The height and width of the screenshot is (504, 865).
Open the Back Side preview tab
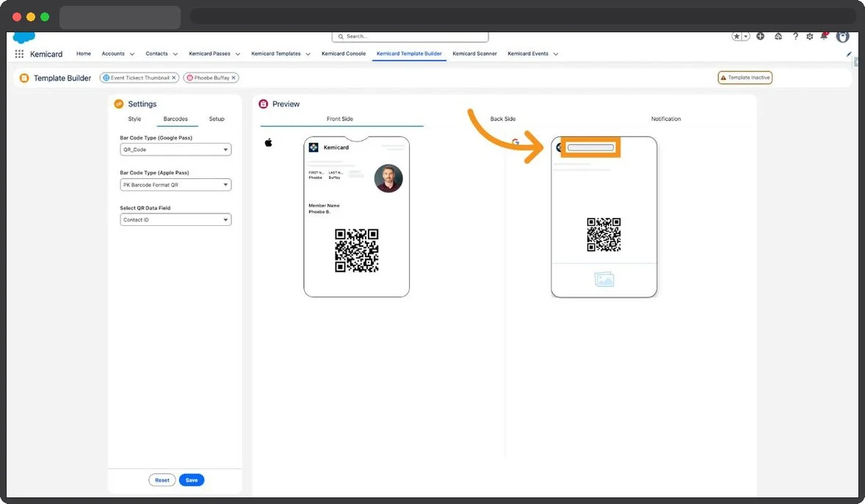click(502, 119)
